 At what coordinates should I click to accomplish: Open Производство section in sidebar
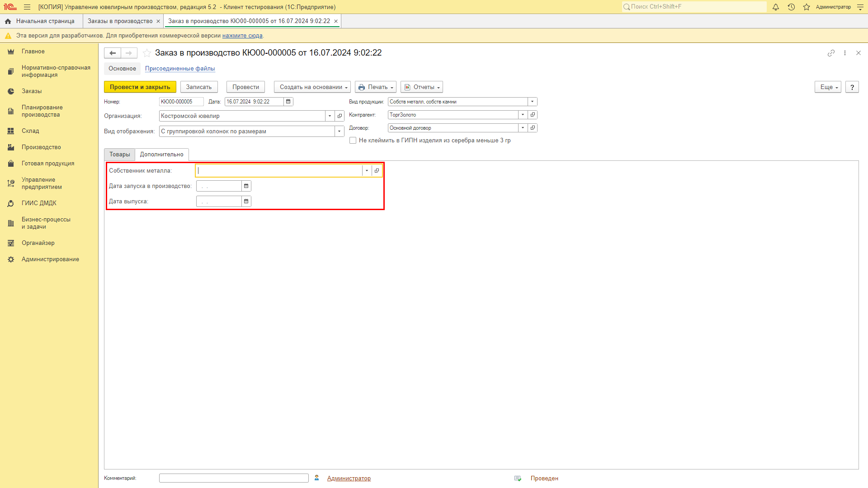point(49,147)
